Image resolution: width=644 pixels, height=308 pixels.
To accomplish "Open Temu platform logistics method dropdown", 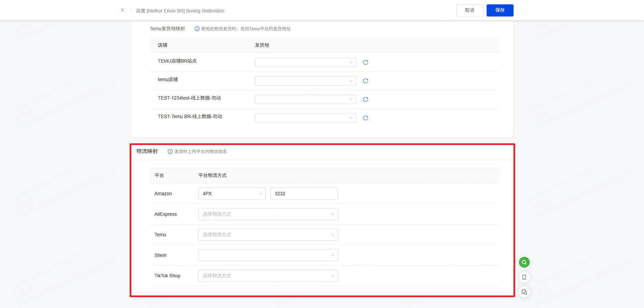I will tap(268, 235).
